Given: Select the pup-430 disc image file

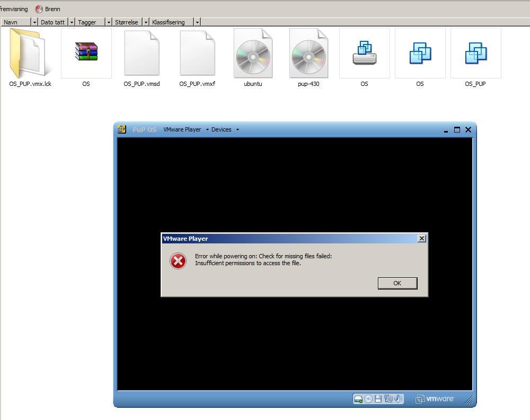Looking at the screenshot, I should (308, 57).
